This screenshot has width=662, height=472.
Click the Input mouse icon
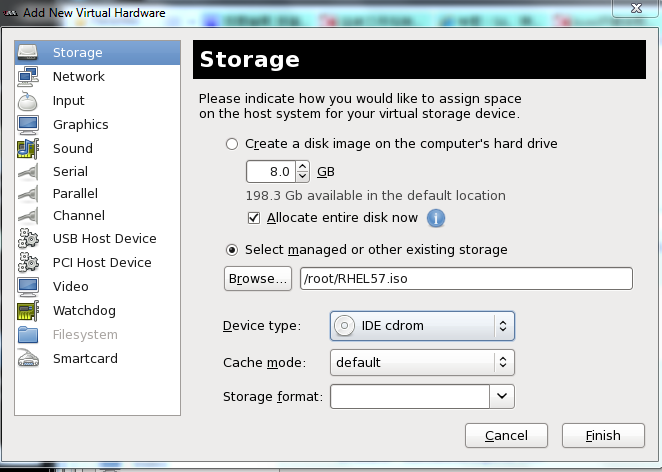(x=27, y=101)
